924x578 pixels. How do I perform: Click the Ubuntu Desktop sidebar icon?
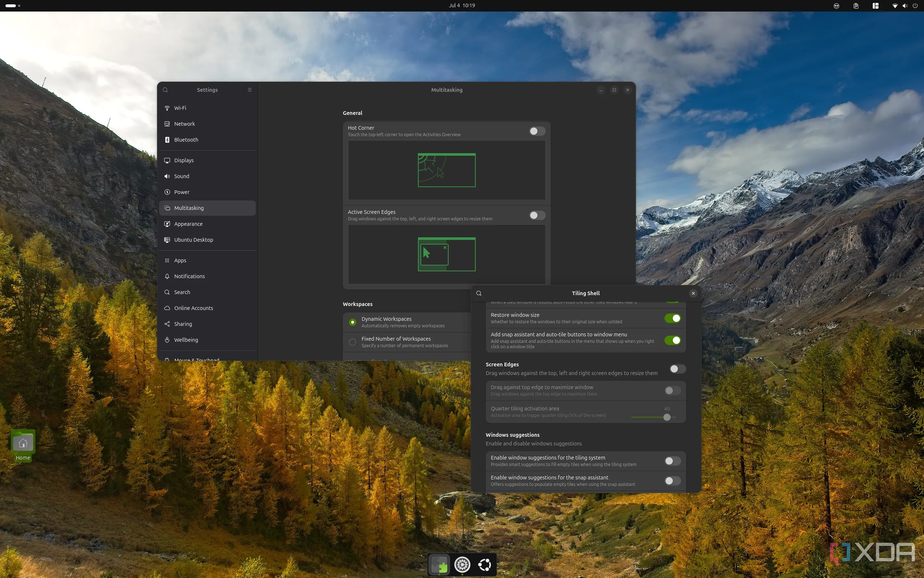click(x=167, y=240)
